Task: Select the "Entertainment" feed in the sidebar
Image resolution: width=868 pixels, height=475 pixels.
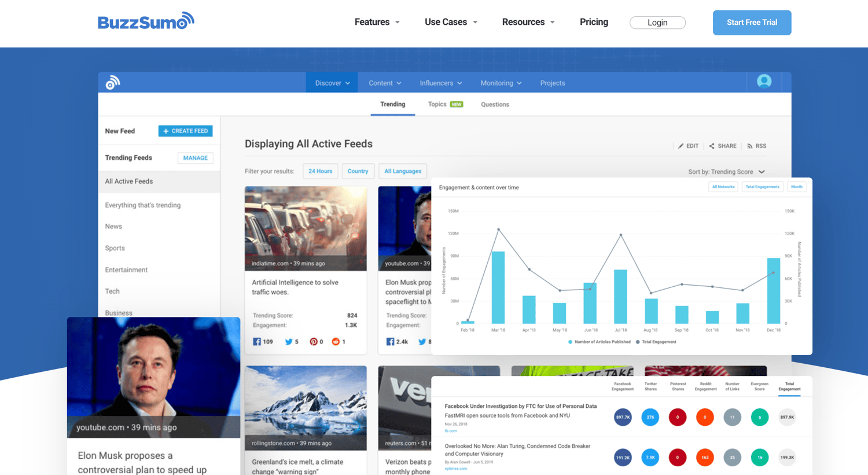Action: (126, 270)
